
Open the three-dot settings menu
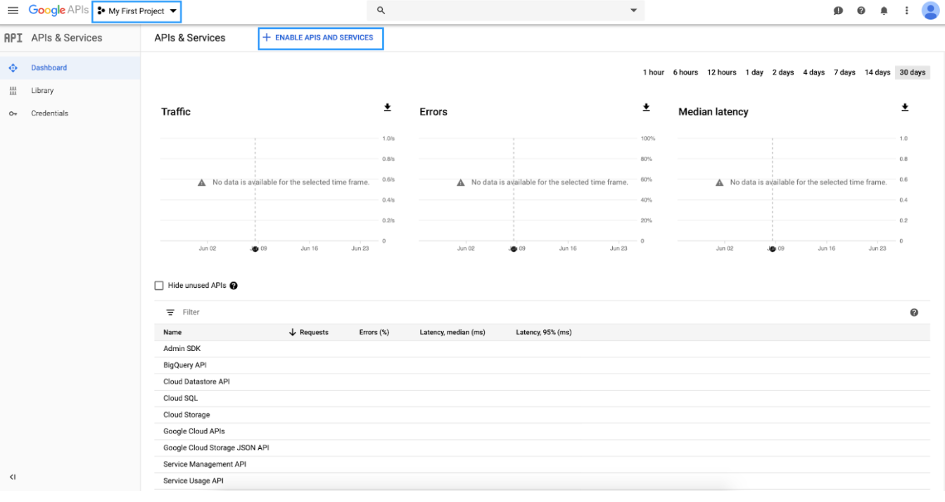click(x=906, y=10)
